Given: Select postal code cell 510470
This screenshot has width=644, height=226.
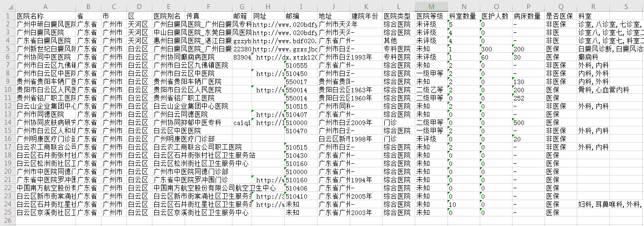Looking at the screenshot, I should coord(301,131).
